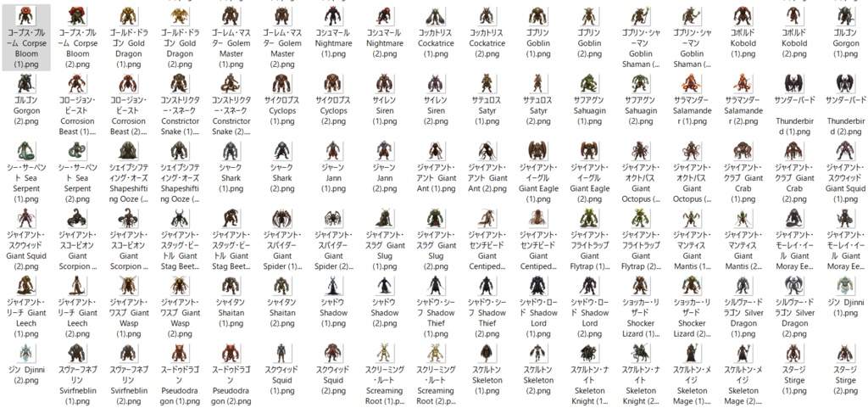Click the Siren (1).png thumbnail icon
Viewport: 868px width, 408px height.
pyautogui.click(x=385, y=83)
